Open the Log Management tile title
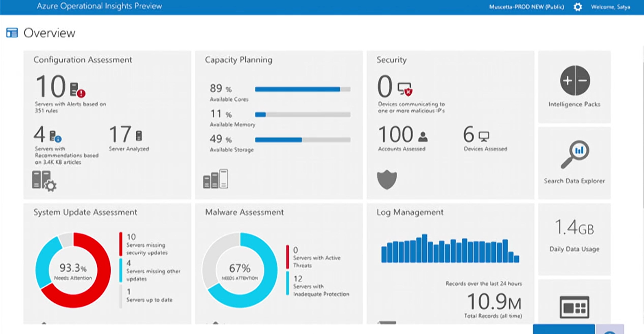This screenshot has width=644, height=334. pos(410,212)
